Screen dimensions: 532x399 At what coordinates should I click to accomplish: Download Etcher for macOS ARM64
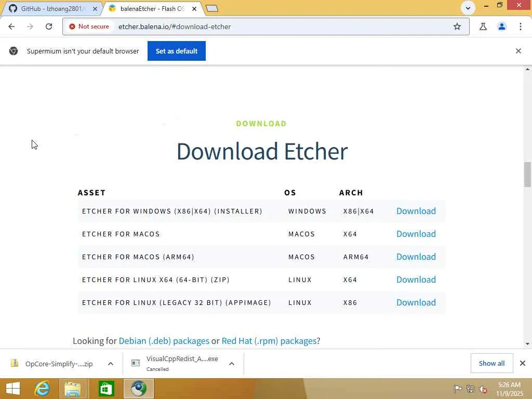416,257
